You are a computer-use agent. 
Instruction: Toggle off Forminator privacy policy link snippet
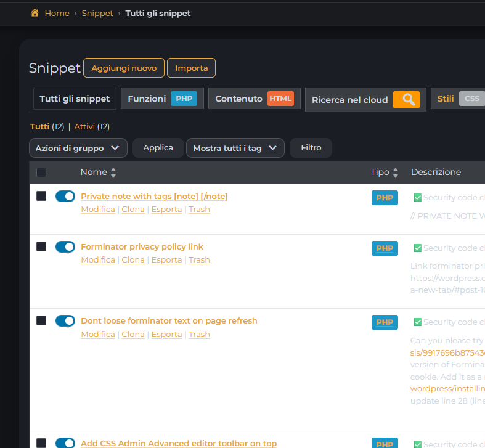pyautogui.click(x=65, y=247)
